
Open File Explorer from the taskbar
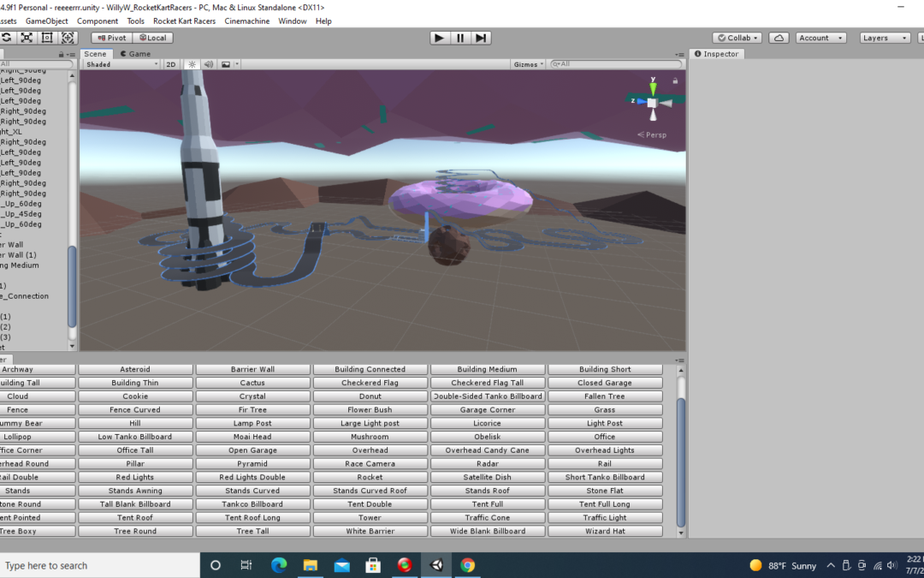tap(311, 565)
